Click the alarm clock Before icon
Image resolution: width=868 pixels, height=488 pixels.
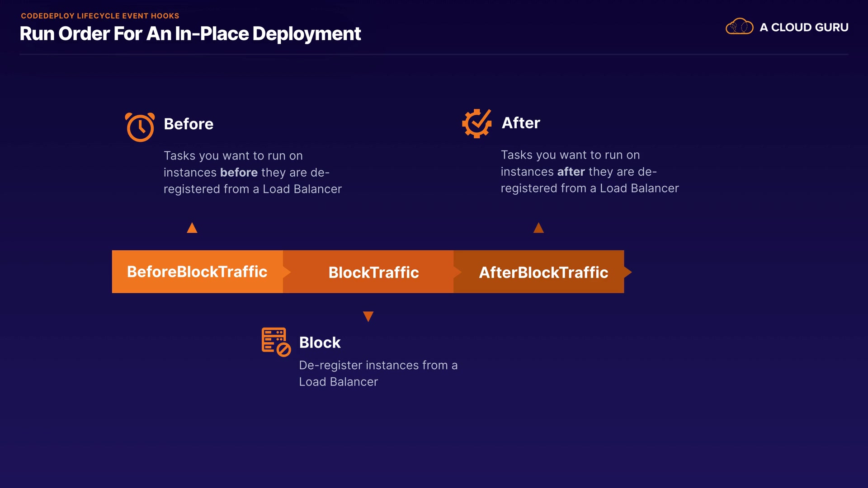(140, 127)
